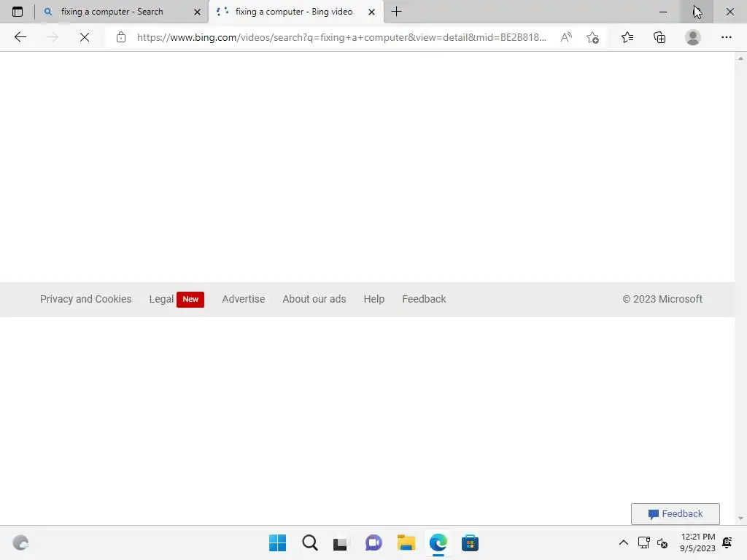Open the Windows Start menu
The height and width of the screenshot is (560, 747).
[x=277, y=542]
